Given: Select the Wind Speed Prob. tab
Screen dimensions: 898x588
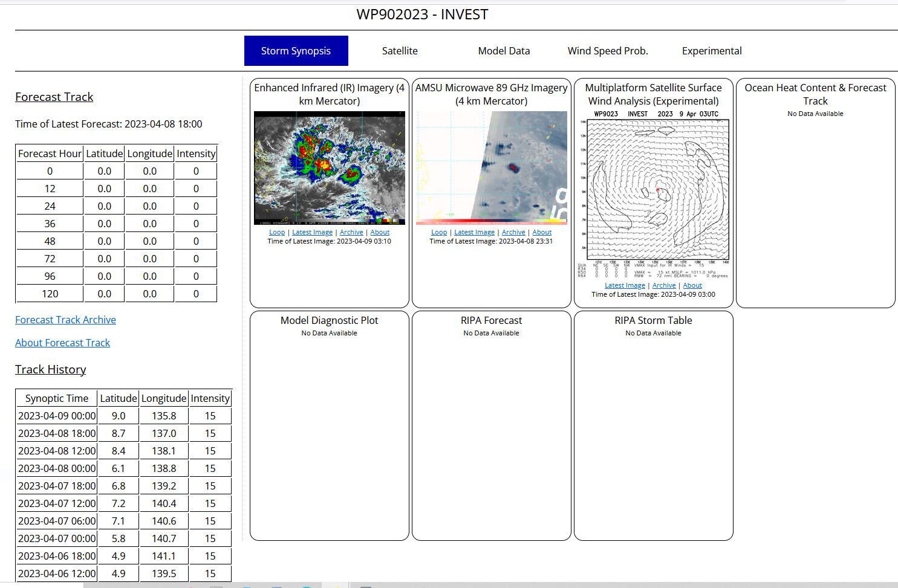Looking at the screenshot, I should tap(608, 51).
